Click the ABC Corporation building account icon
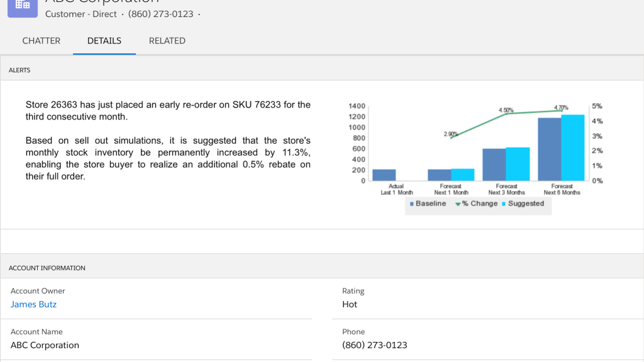 22,8
